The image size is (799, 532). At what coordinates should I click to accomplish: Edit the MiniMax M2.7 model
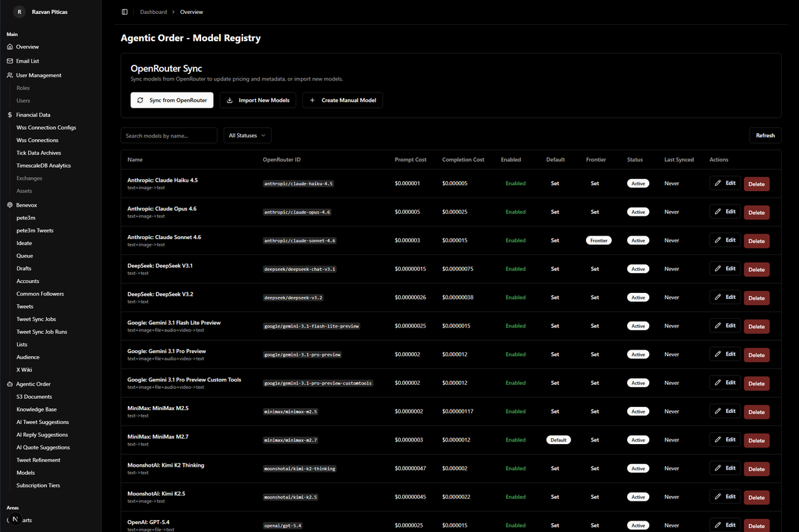(x=724, y=439)
